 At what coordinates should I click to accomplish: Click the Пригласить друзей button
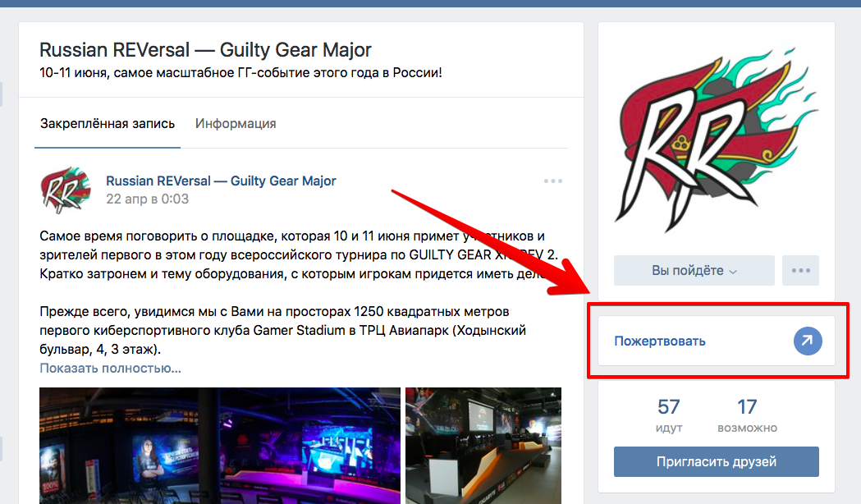pyautogui.click(x=716, y=461)
